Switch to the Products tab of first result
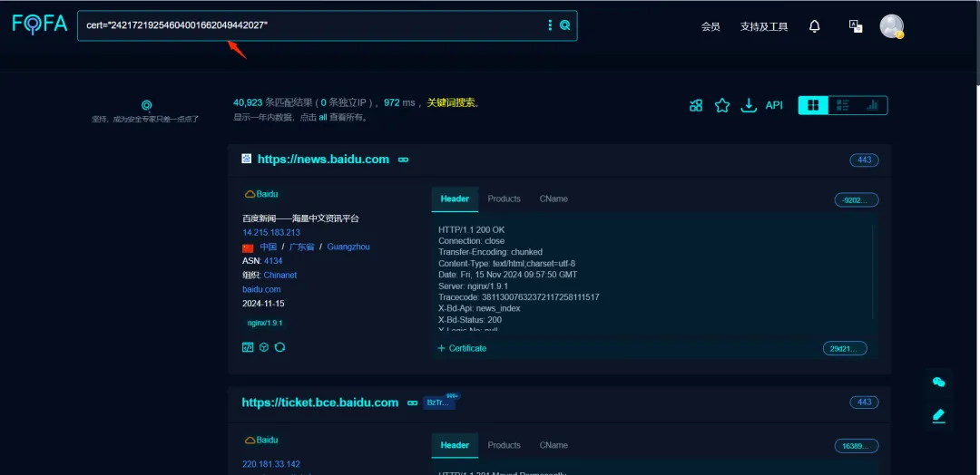Viewport: 980px width, 475px height. (x=504, y=199)
